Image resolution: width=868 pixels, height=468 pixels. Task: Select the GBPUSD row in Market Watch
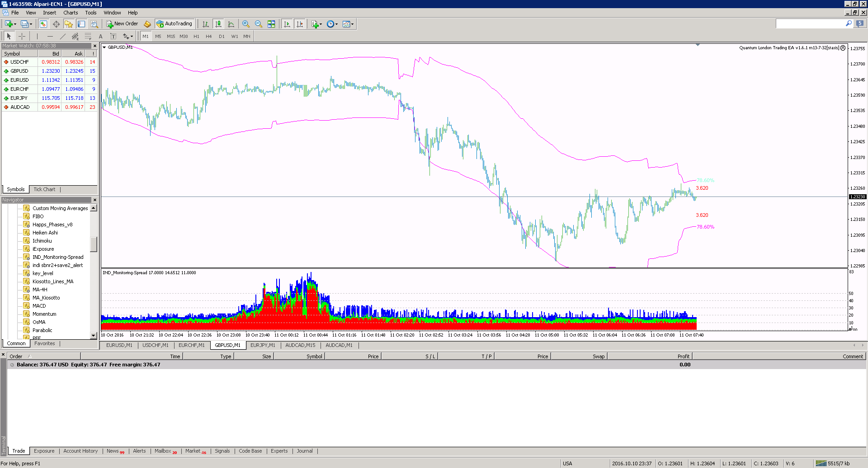click(50, 71)
